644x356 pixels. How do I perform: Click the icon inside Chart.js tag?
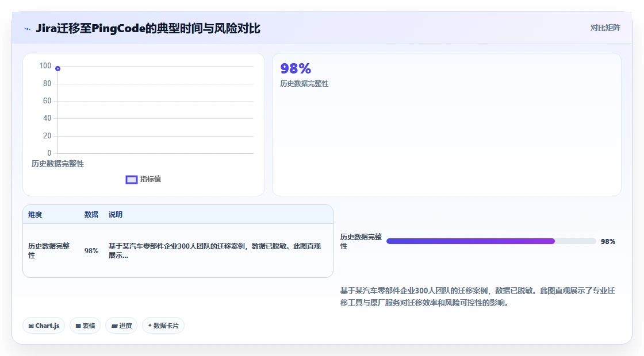point(31,326)
